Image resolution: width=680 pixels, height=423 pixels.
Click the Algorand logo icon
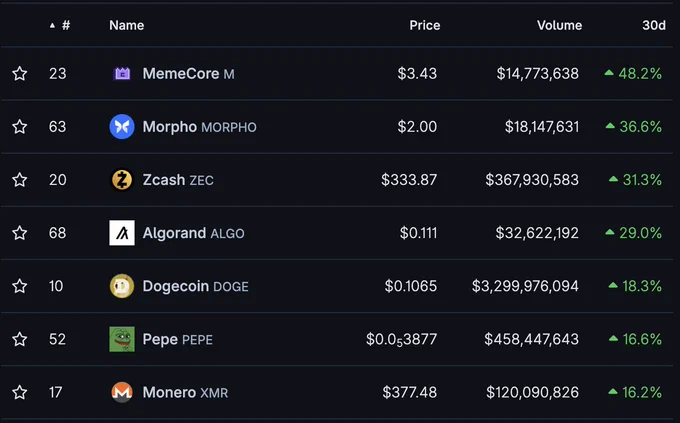pyautogui.click(x=122, y=233)
